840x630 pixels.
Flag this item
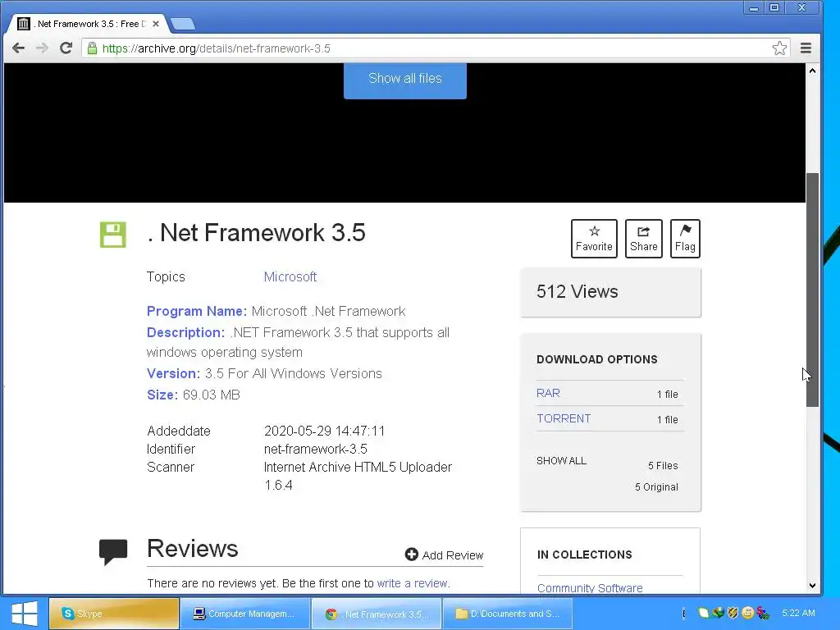pyautogui.click(x=685, y=239)
